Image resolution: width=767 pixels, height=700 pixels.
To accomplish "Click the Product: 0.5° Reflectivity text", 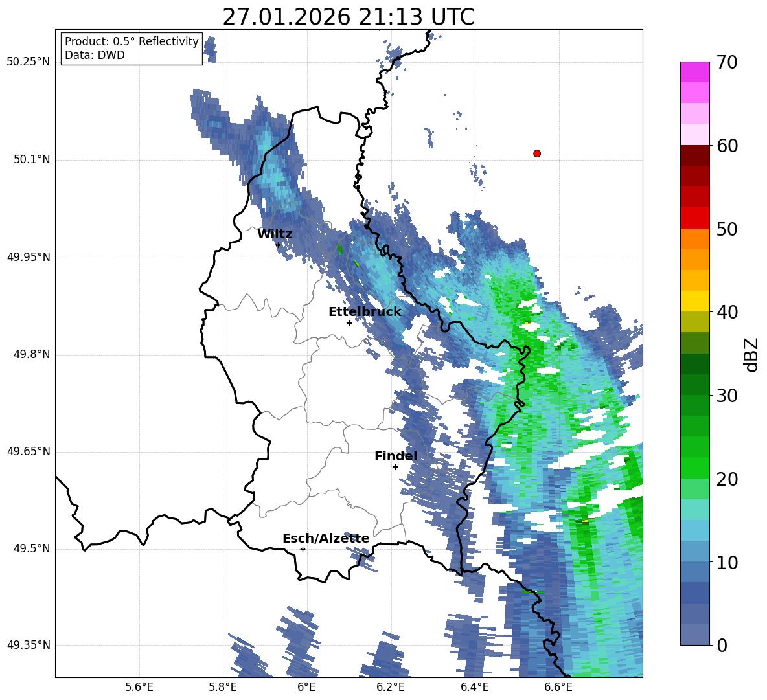I will click(x=132, y=41).
